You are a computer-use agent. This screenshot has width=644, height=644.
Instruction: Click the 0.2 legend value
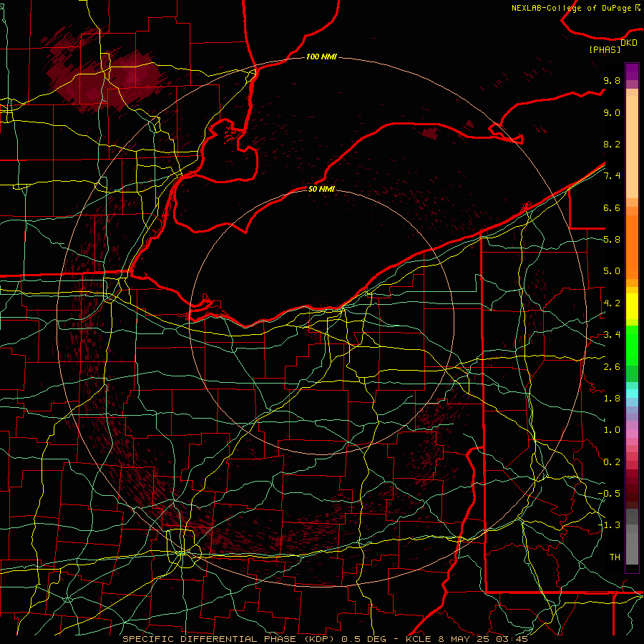tap(612, 462)
